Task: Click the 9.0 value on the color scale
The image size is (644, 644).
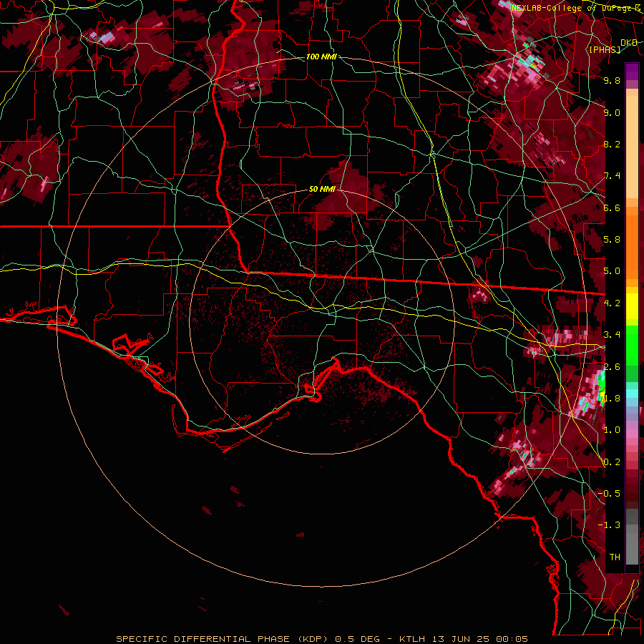Action: point(612,112)
